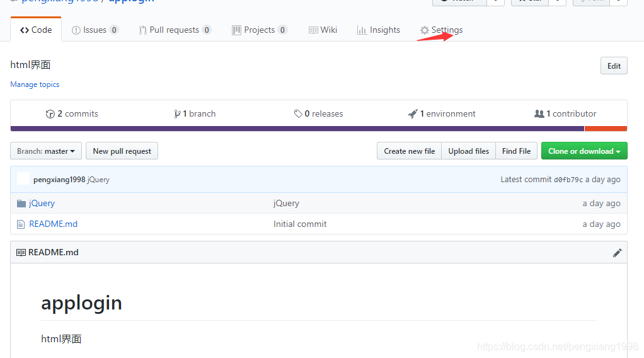Open the Wiki tab
This screenshot has height=358, width=644.
point(323,30)
